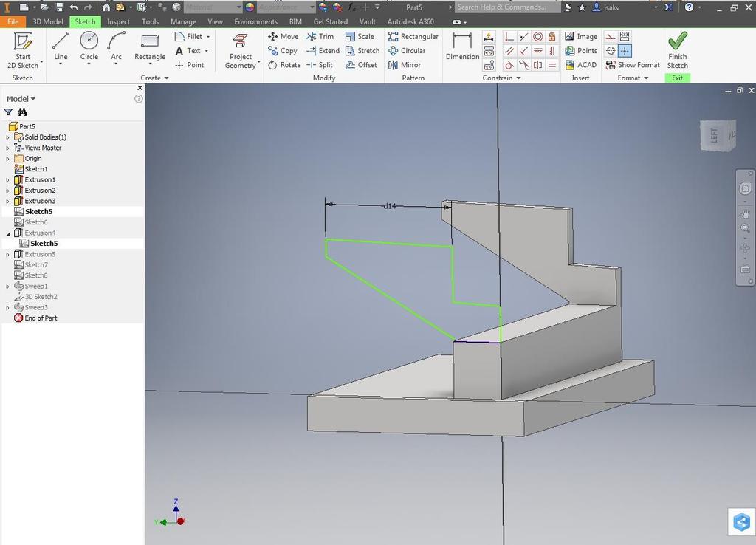Click the Move button
Image resolution: width=756 pixels, height=545 pixels.
(x=283, y=37)
